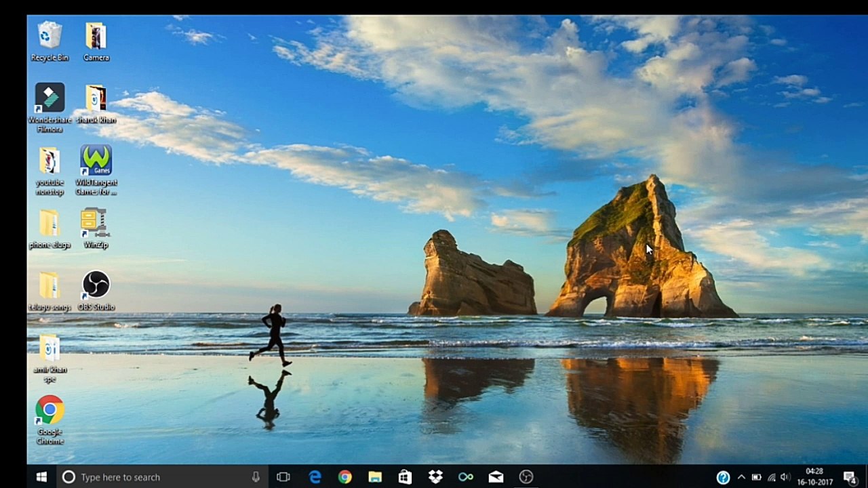Screen dimensions: 868x488
Task: Open the telugu songs folder
Action: point(50,291)
